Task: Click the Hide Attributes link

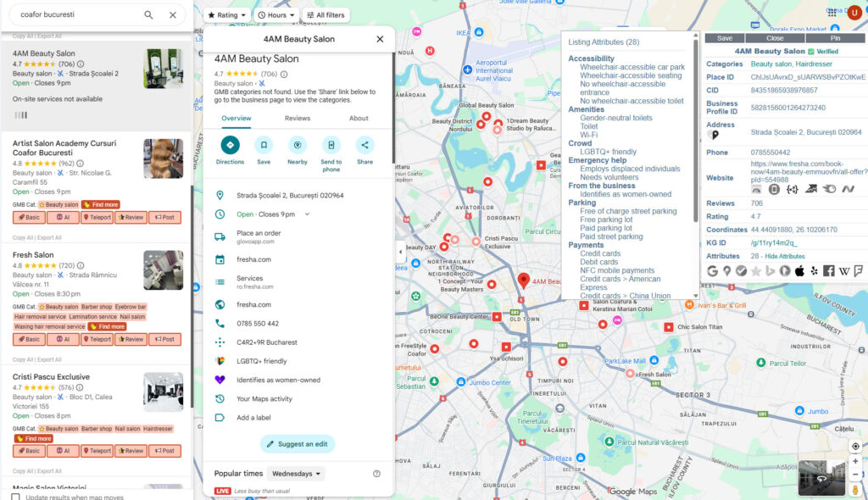Action: click(x=783, y=256)
